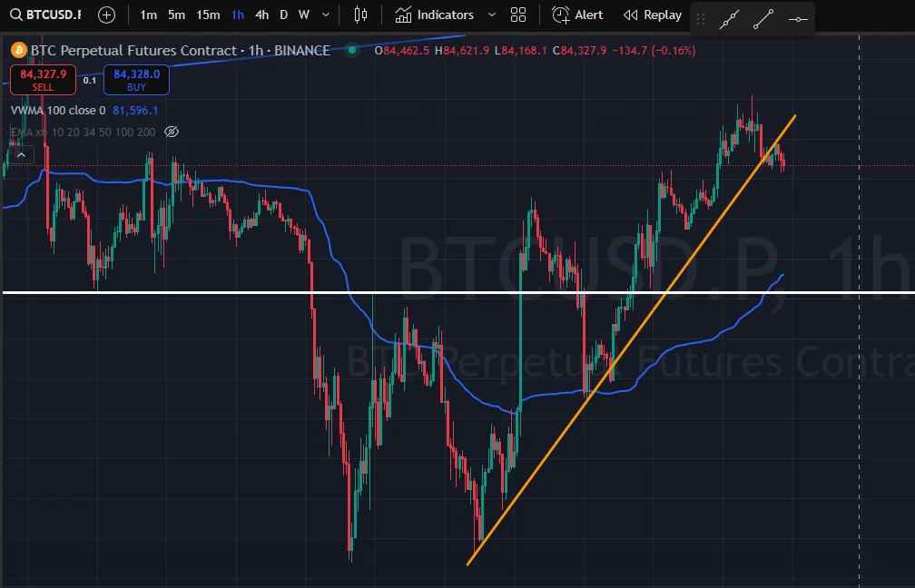Grab the drawing favorites toolbar handle

[701, 19]
